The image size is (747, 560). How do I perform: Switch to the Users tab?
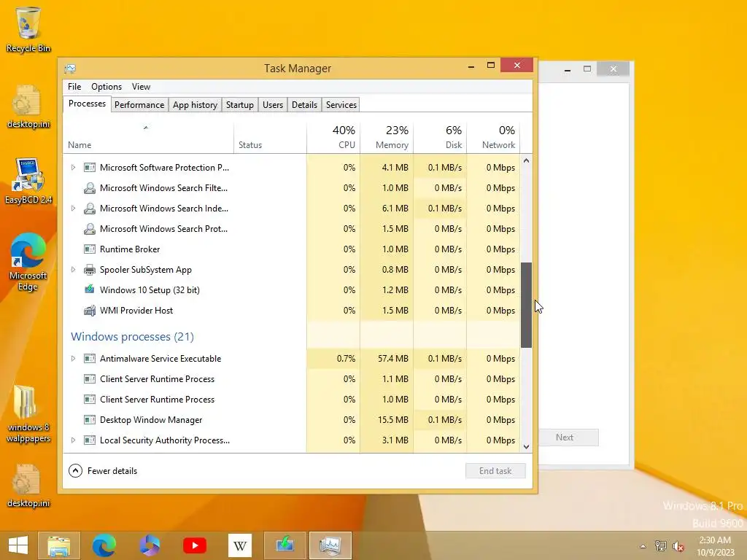[x=273, y=105]
